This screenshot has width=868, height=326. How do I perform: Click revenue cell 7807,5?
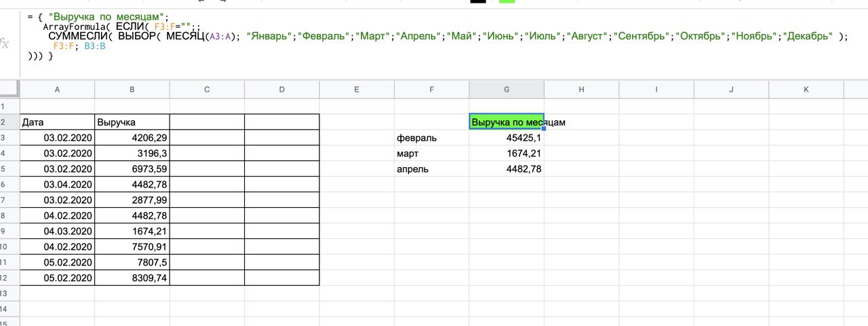point(132,263)
